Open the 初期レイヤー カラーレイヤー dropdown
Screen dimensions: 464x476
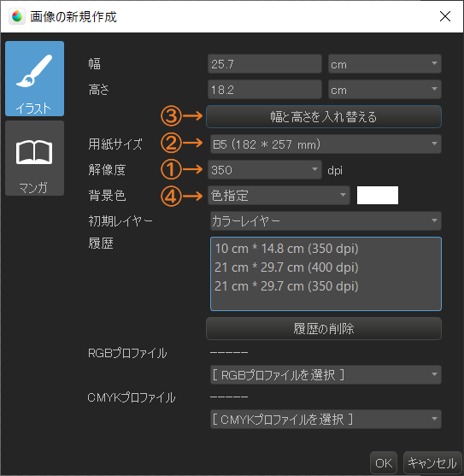pos(326,220)
